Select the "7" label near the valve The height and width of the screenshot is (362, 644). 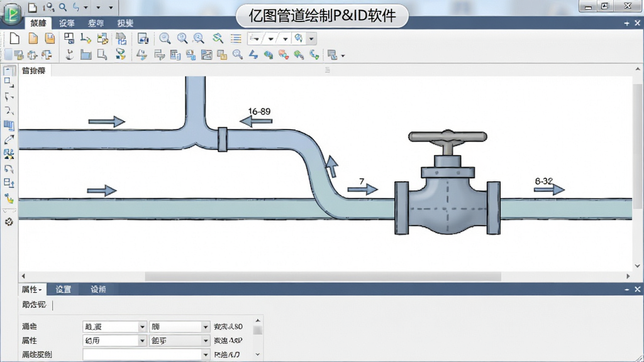click(x=362, y=182)
